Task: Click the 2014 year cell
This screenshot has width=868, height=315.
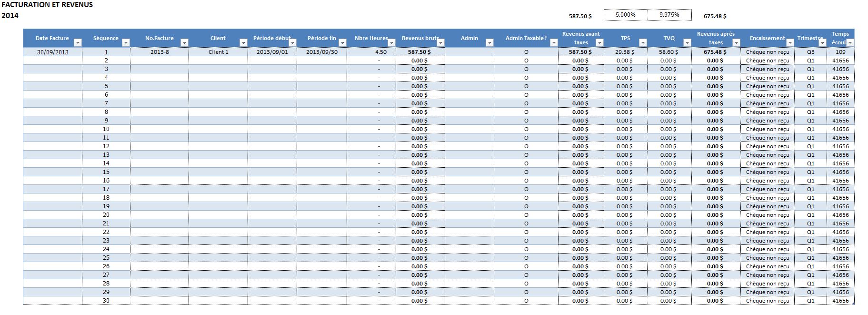Action: [10, 16]
